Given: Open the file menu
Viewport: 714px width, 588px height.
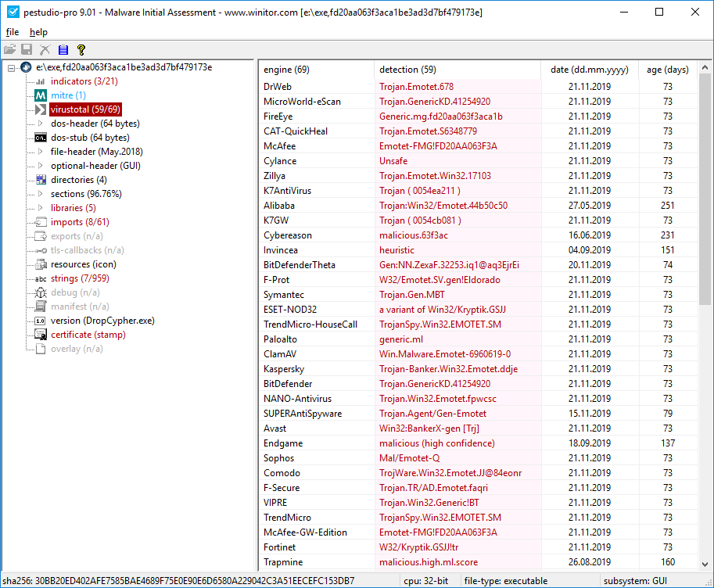Looking at the screenshot, I should (x=13, y=32).
